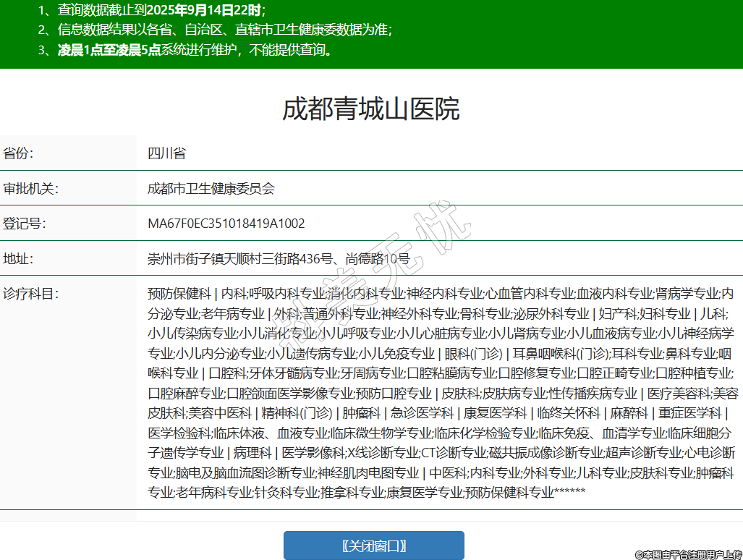Click the address 崇州市街子镇天顺村三街路436号

(240, 259)
